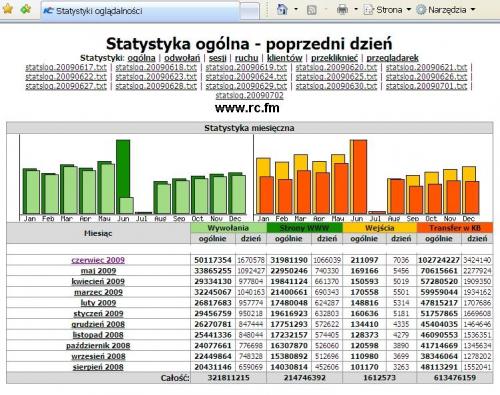This screenshot has width=500, height=395.
Task: Open statslog.20090622.txt link
Action: coord(66,77)
